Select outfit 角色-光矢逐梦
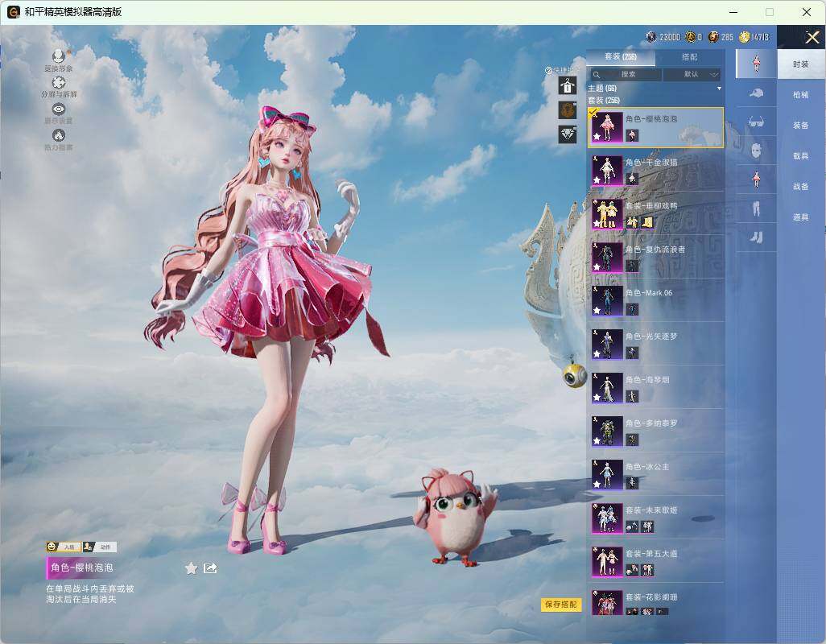Viewport: 826px width, 644px height. (x=655, y=345)
